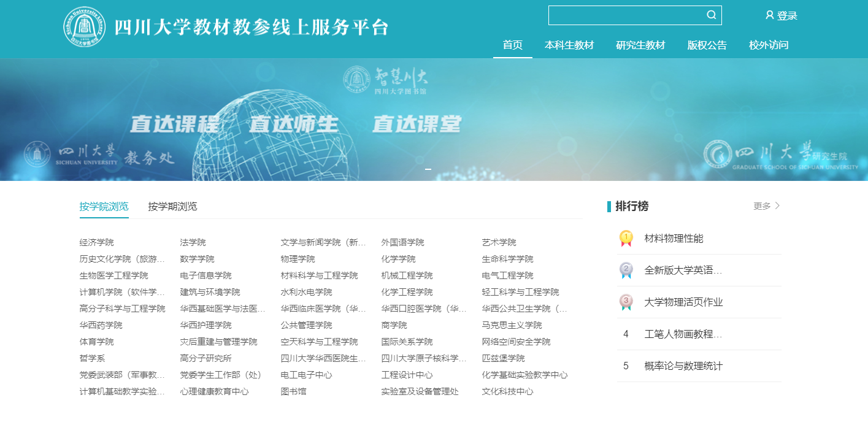Select 体育学院 in the college list
Viewport: 868px width, 422px height.
click(x=97, y=342)
